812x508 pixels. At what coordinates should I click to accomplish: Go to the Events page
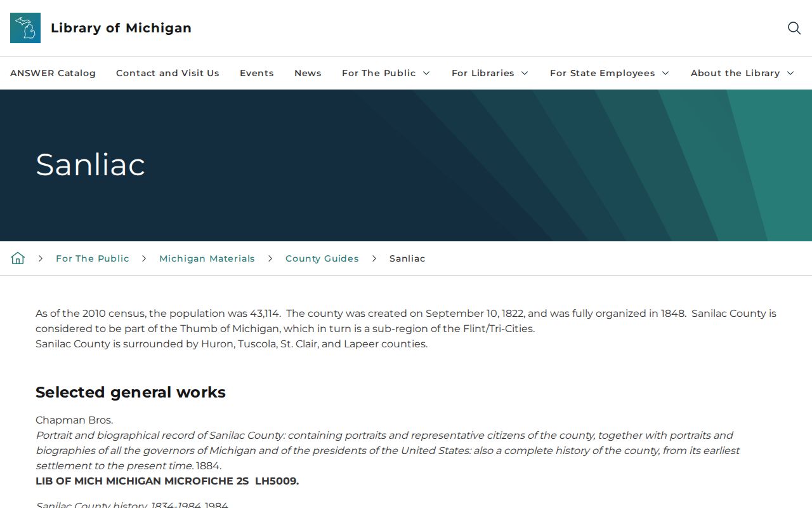(x=257, y=73)
